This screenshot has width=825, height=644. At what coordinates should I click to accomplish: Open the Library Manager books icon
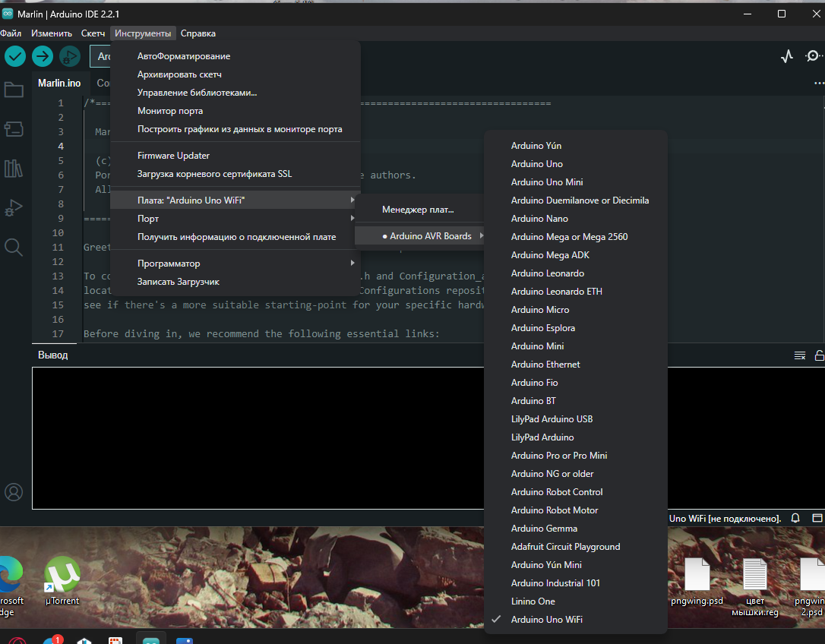point(14,168)
